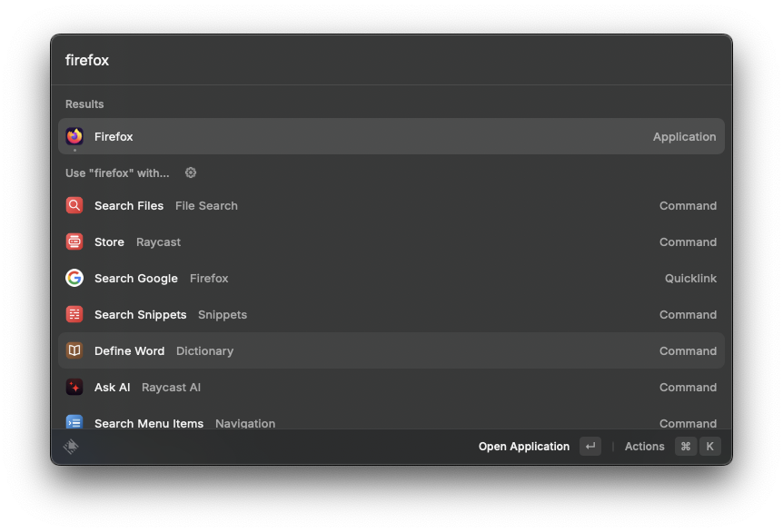Image resolution: width=783 pixels, height=532 pixels.
Task: Select the Store Raycast command
Action: [391, 242]
